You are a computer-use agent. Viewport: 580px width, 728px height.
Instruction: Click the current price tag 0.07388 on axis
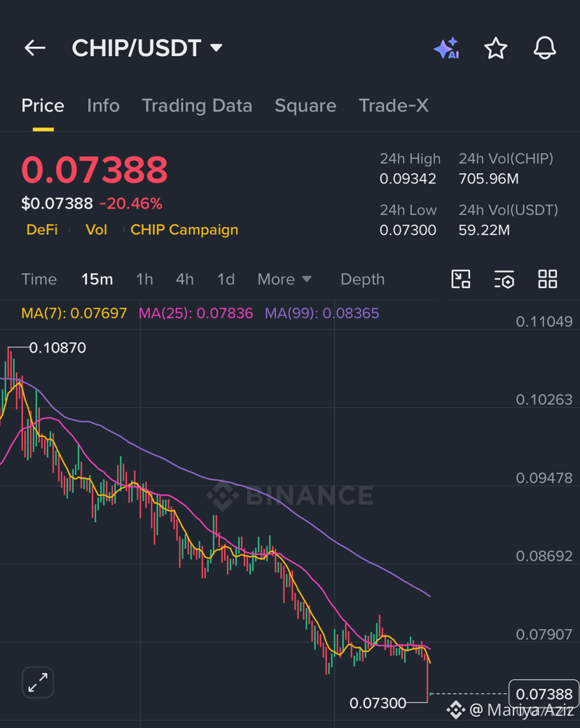544,694
